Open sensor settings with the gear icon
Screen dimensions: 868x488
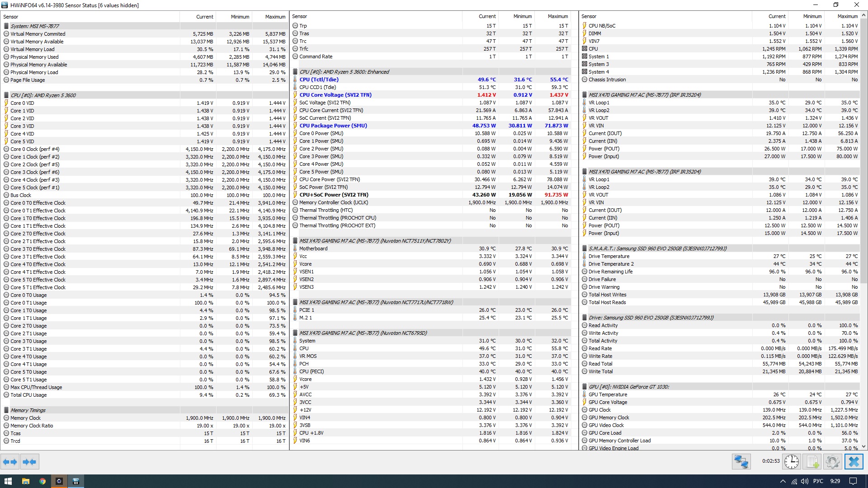(832, 462)
